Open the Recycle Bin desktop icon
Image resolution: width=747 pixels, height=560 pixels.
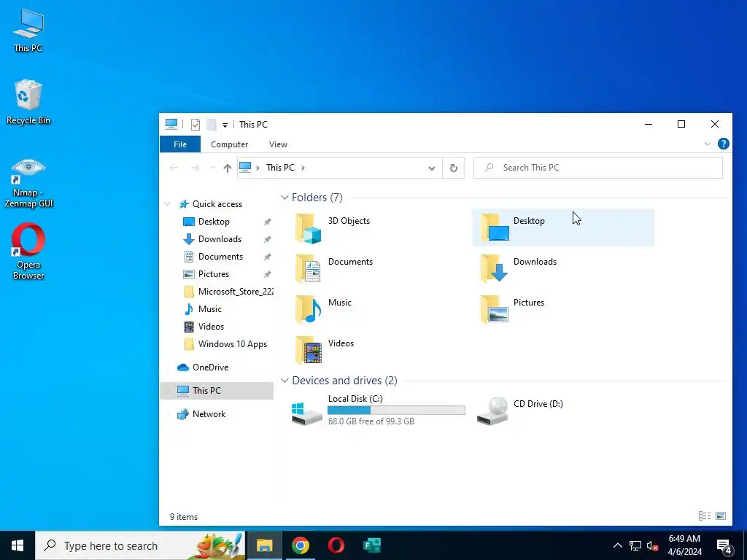[x=28, y=102]
